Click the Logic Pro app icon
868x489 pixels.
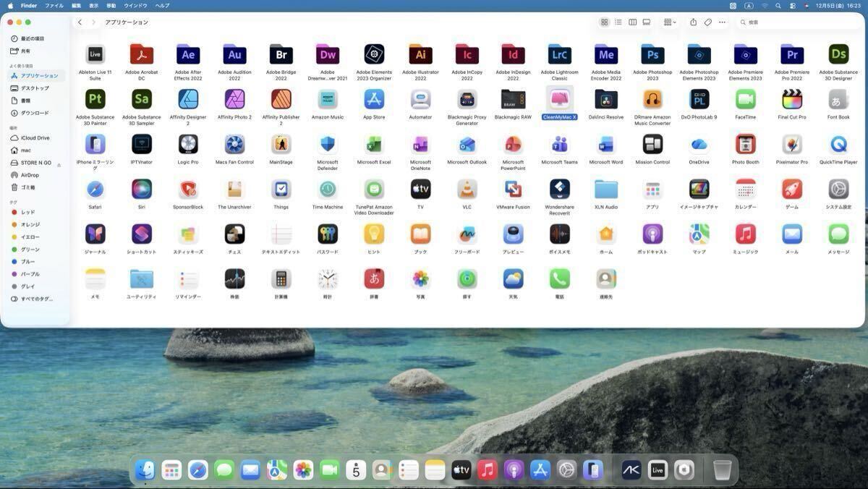(188, 145)
